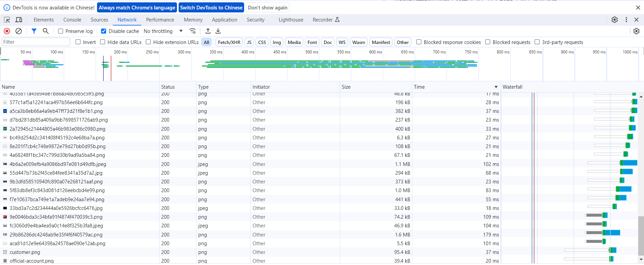
Task: Click file icon of 4b6a2e009efb4a9086bd97e081d49dfb.jpeg
Action: tap(5, 164)
